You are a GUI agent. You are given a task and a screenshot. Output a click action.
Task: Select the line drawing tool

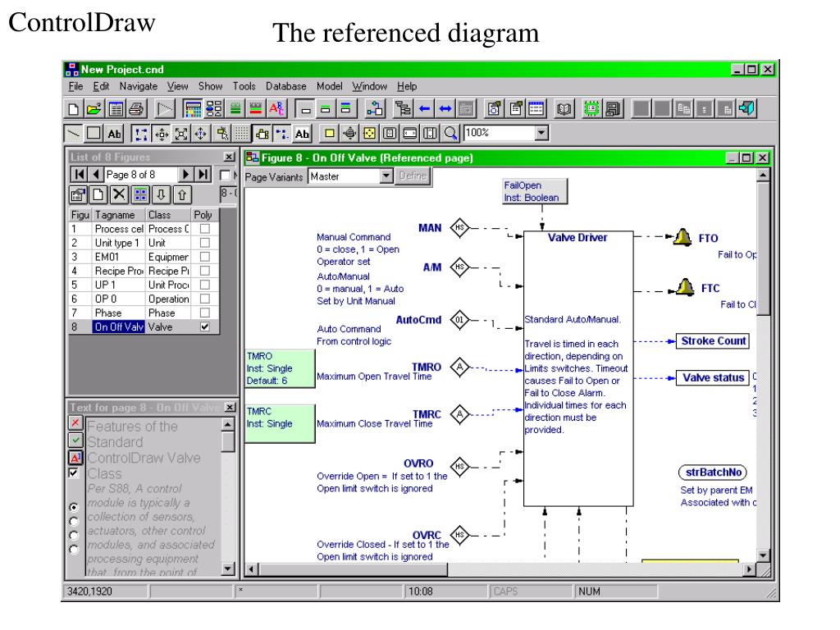point(73,133)
